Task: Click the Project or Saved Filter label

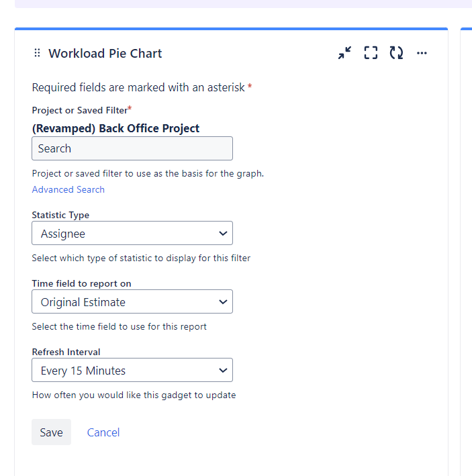Action: [x=79, y=110]
